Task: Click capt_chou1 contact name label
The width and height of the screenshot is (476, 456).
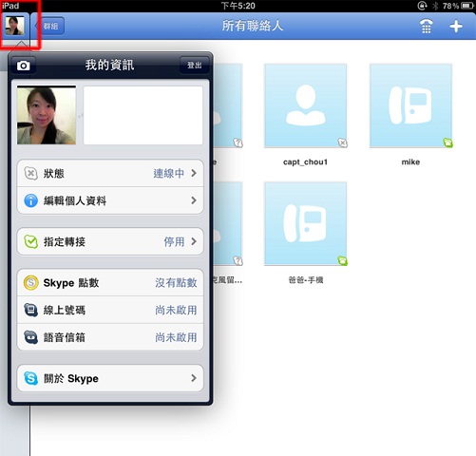Action: 305,162
